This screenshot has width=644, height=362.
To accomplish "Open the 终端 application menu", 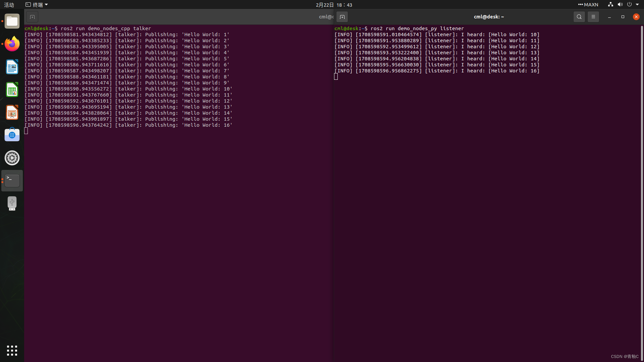I will coord(36,4).
